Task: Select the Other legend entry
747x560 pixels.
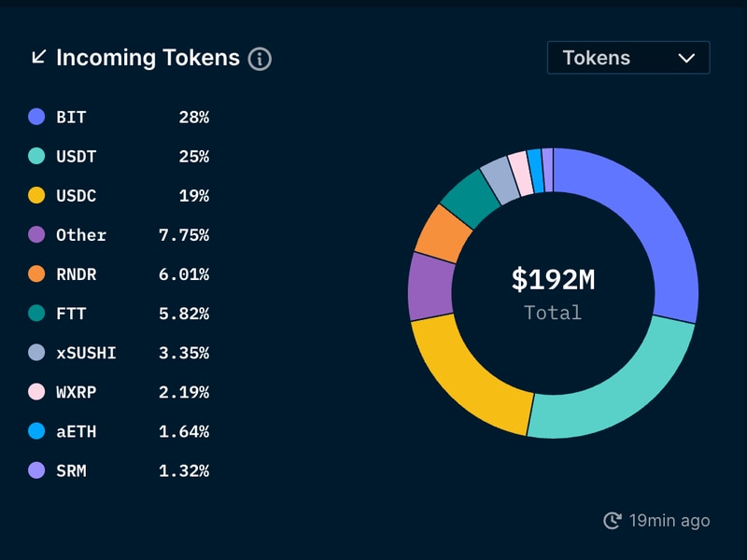Action: coord(81,235)
